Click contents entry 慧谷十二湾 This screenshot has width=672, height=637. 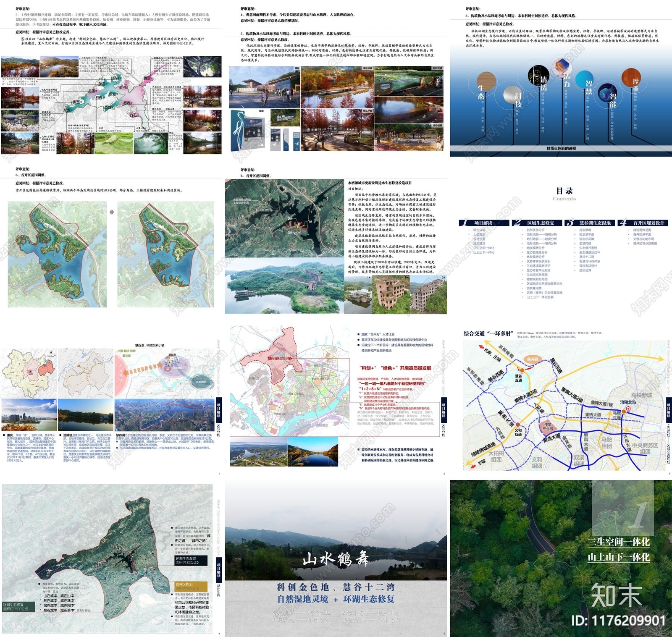(587, 257)
